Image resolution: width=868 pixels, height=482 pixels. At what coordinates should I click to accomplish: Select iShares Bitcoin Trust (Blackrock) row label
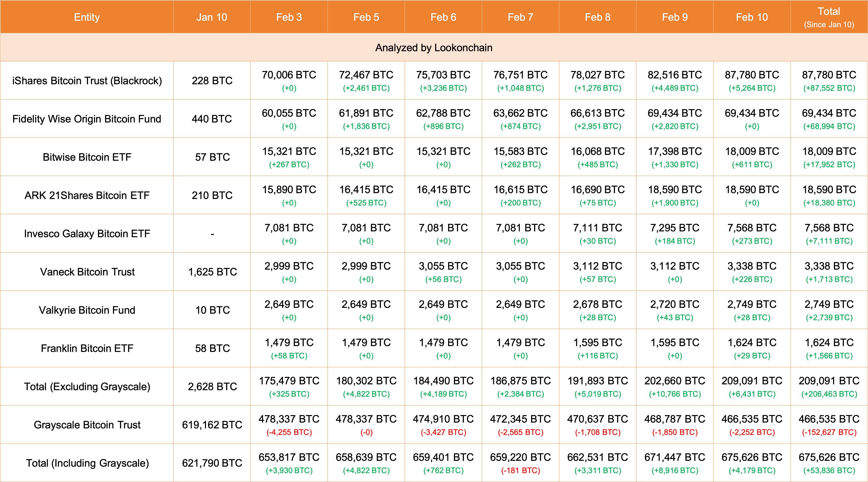click(x=87, y=81)
